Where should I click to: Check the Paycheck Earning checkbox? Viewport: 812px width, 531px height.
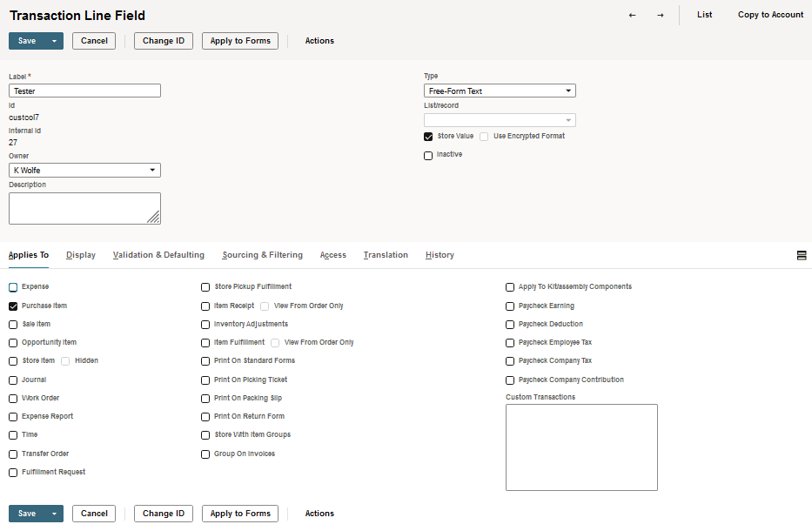click(510, 306)
